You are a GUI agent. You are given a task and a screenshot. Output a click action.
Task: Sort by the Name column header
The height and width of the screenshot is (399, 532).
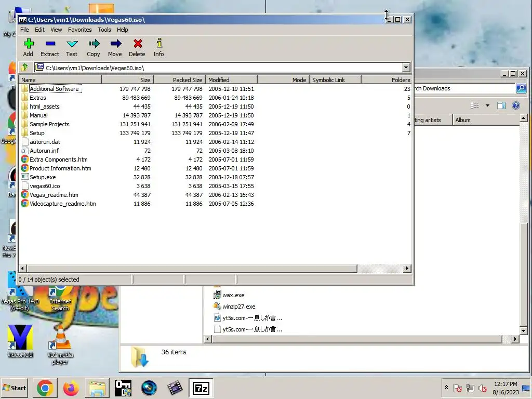pos(60,80)
